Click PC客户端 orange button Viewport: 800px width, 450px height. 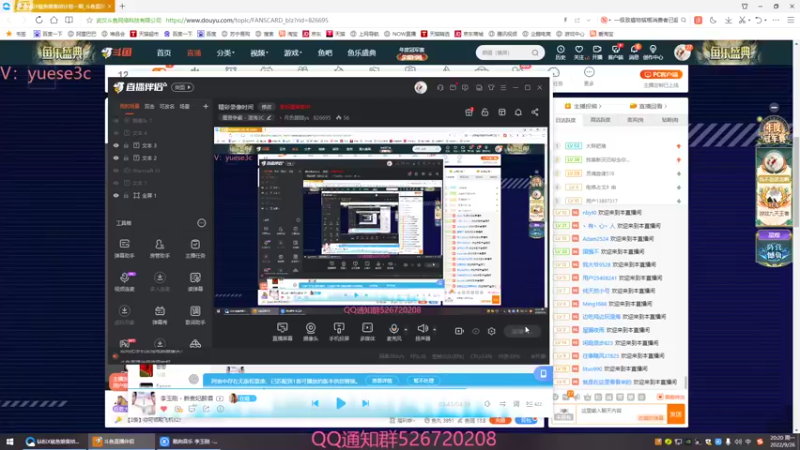click(x=661, y=74)
